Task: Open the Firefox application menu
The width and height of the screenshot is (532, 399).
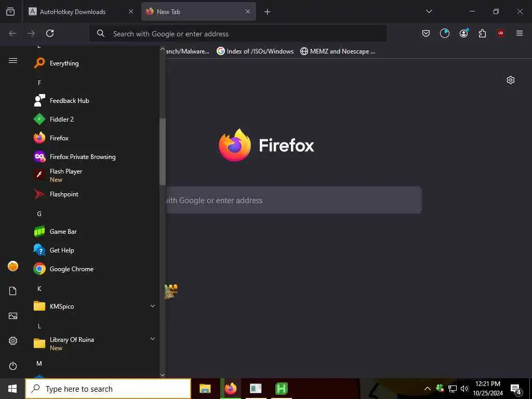Action: pos(520,33)
